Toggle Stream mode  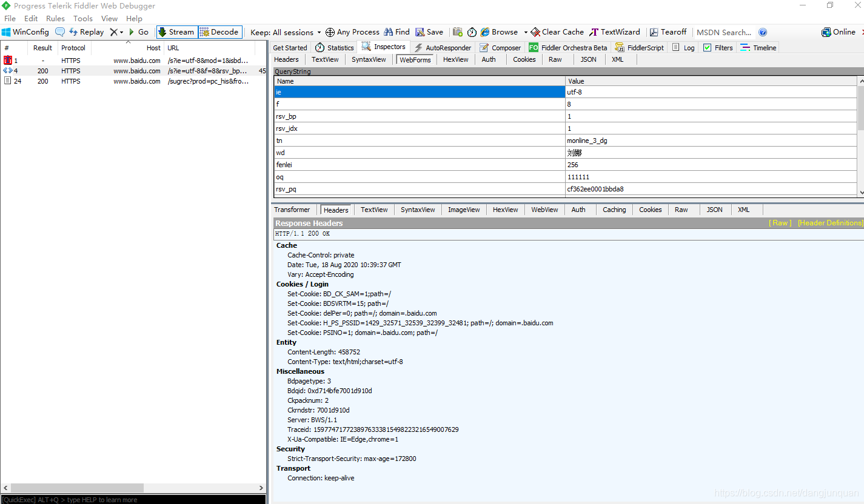pyautogui.click(x=176, y=32)
